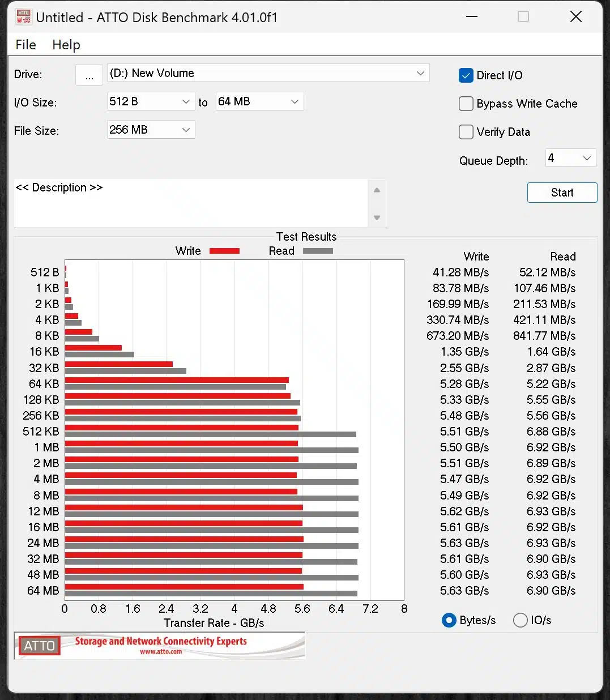The width and height of the screenshot is (610, 700).
Task: Open the Help menu
Action: pyautogui.click(x=66, y=45)
